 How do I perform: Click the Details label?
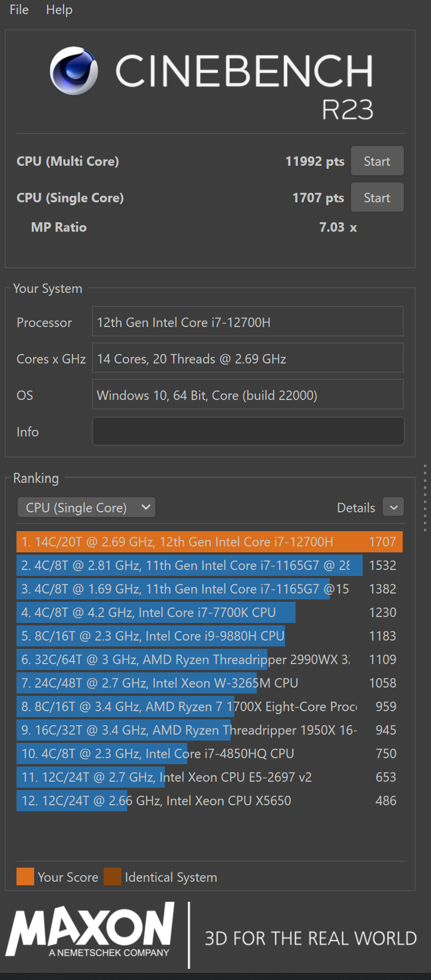coord(356,508)
